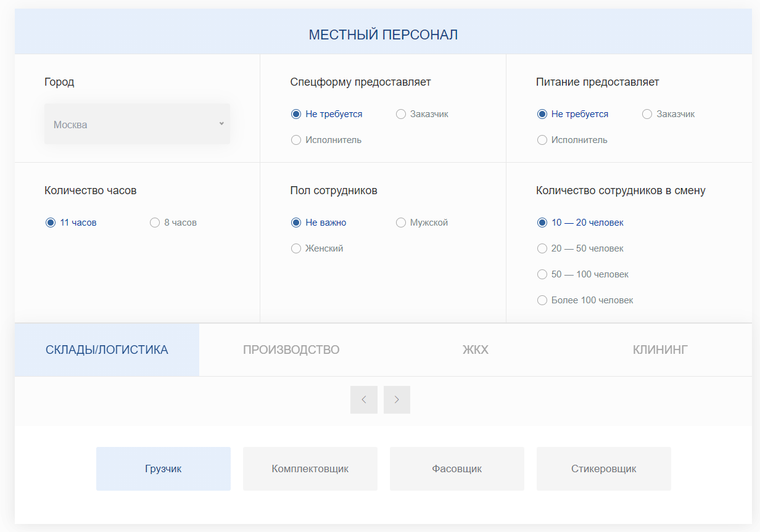Switch to the ЖКХ tab
The width and height of the screenshot is (760, 532).
click(x=475, y=350)
